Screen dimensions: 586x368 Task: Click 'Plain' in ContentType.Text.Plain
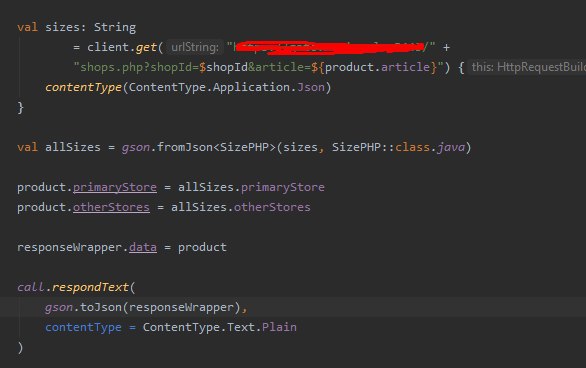point(279,327)
